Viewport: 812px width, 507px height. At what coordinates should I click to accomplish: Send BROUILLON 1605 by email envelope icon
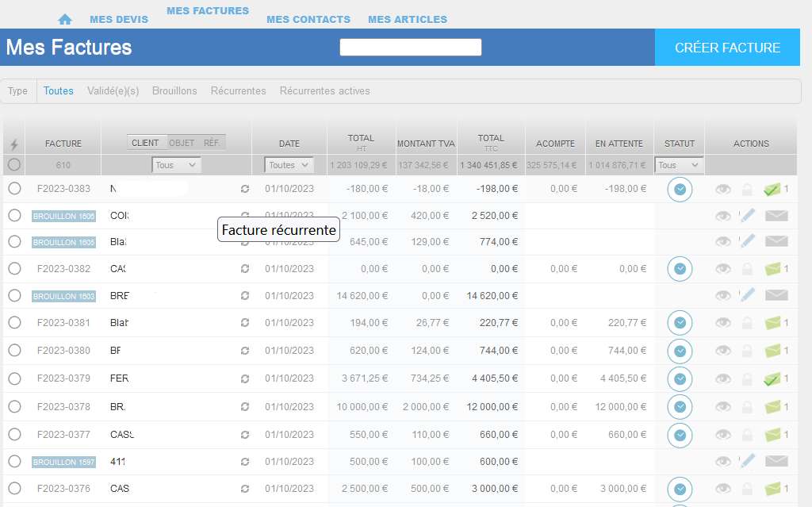click(776, 241)
